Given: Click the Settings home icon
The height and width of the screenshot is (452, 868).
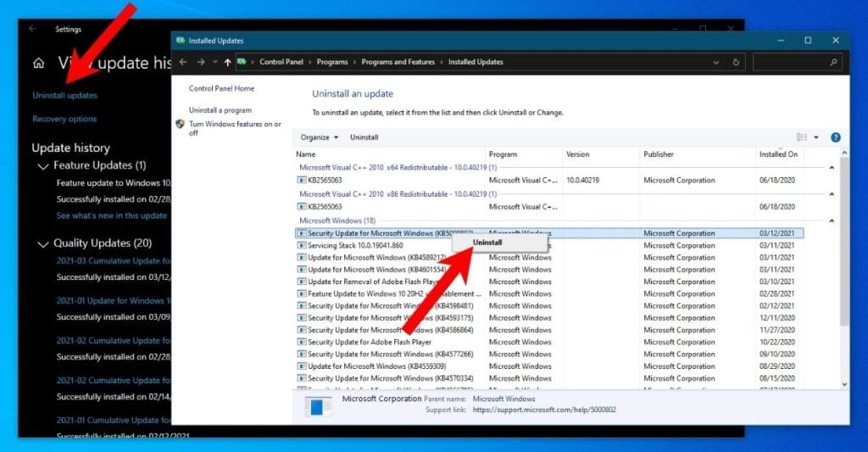Looking at the screenshot, I should pyautogui.click(x=38, y=63).
